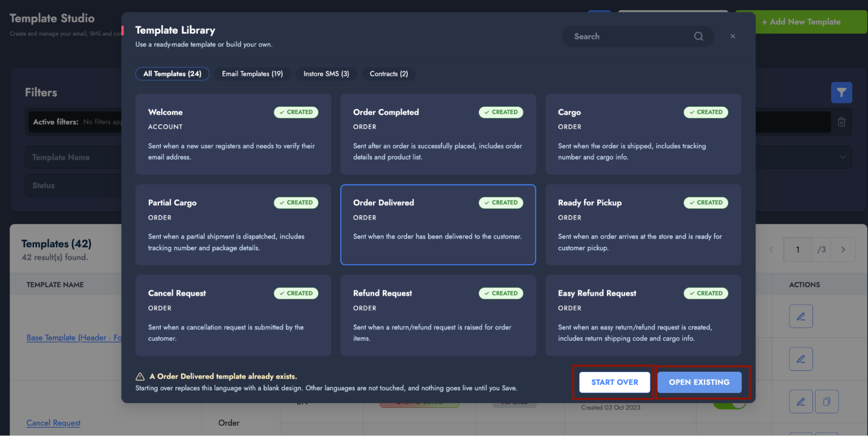Click the duplicate copy icon in actions column
The height and width of the screenshot is (436, 868).
827,402
